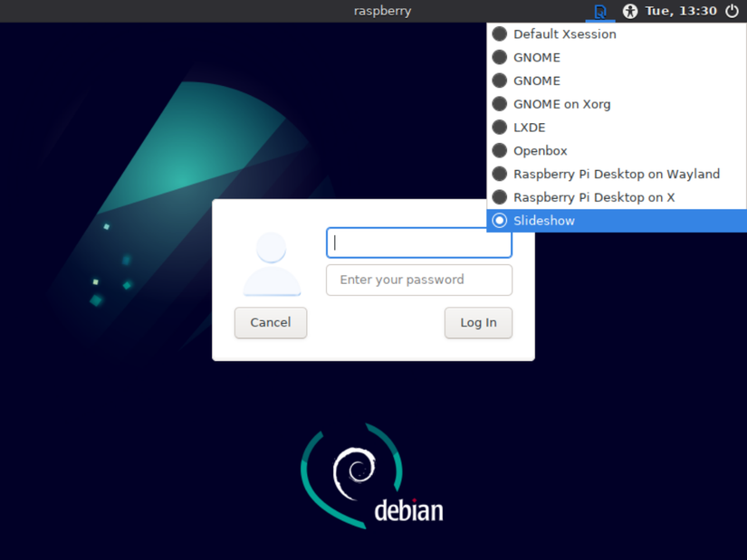
Task: Click the user avatar icon in login dialog
Action: [272, 264]
